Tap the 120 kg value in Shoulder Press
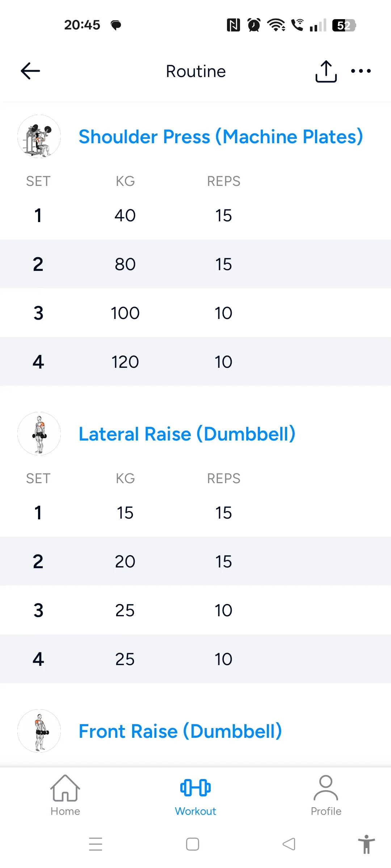 coord(125,362)
